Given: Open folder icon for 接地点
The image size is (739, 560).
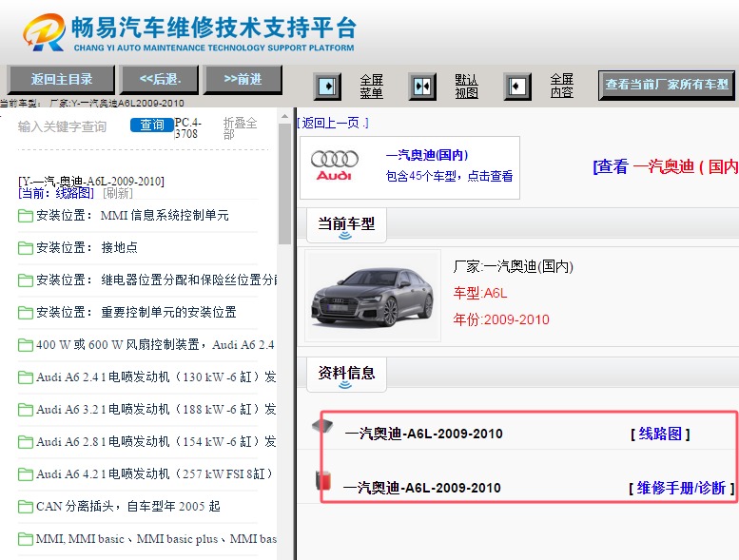Looking at the screenshot, I should (25, 248).
